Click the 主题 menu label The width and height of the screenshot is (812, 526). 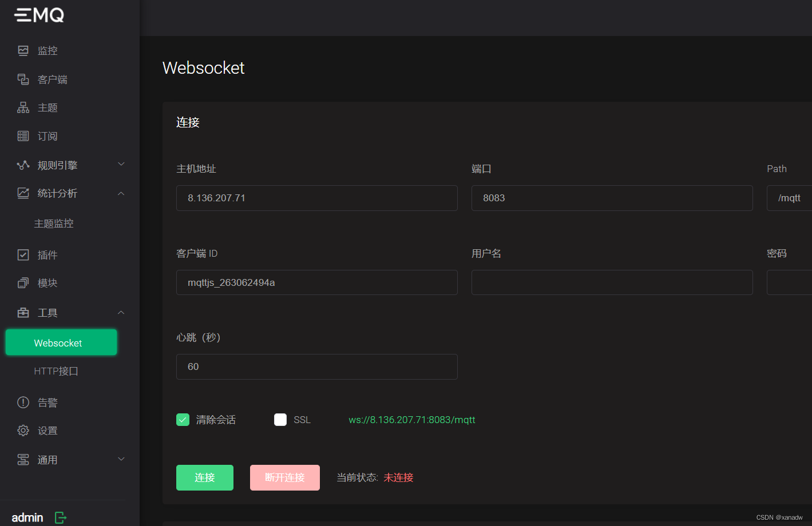(x=47, y=107)
